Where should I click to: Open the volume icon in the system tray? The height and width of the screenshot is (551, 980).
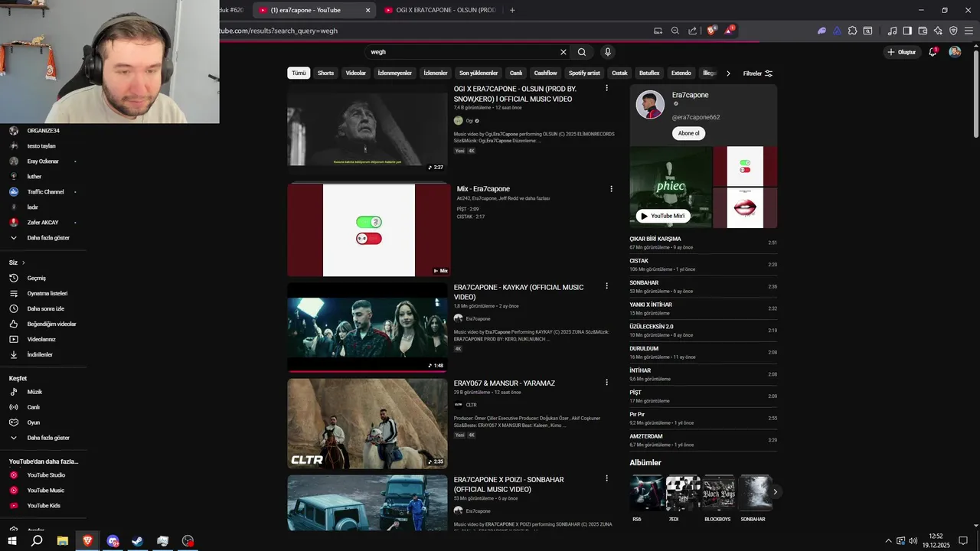[913, 541]
